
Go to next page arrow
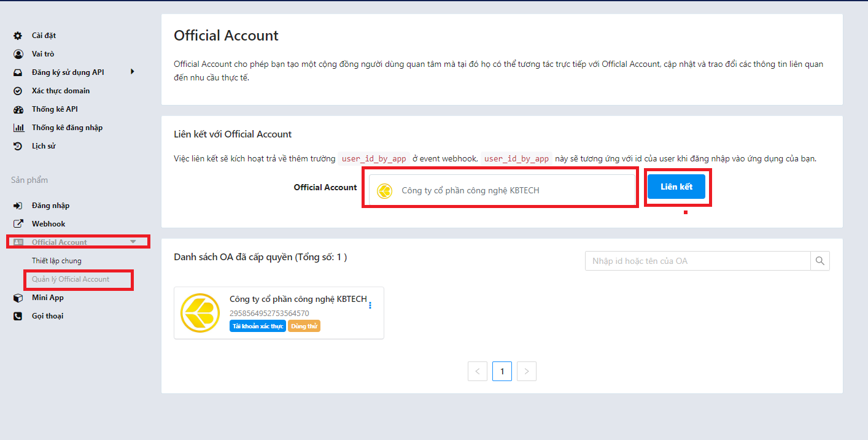[x=527, y=371]
